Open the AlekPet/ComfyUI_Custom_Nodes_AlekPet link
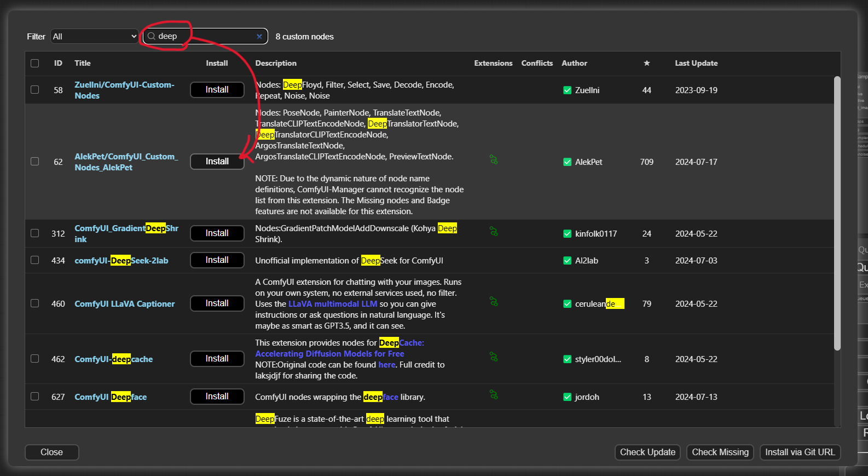 (x=126, y=162)
